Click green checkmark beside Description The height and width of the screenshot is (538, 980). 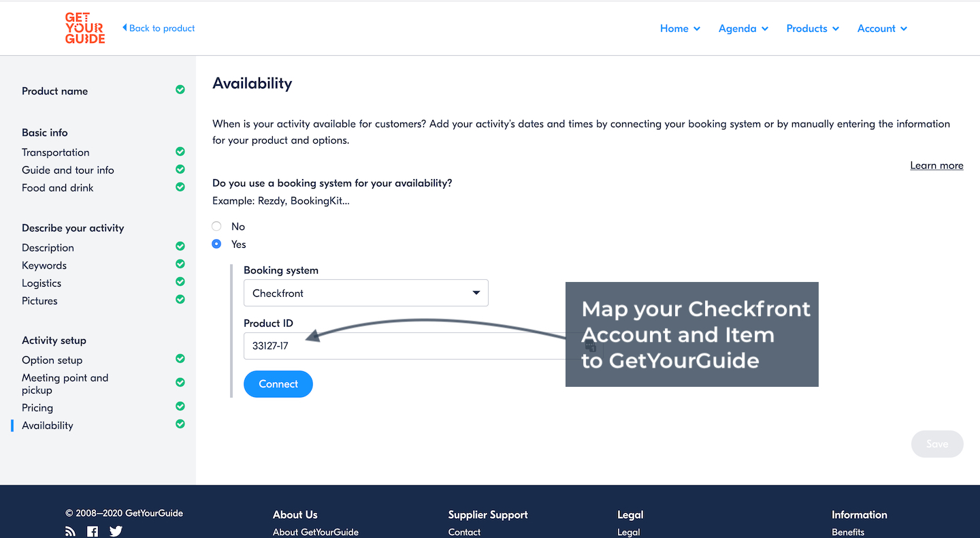point(180,246)
